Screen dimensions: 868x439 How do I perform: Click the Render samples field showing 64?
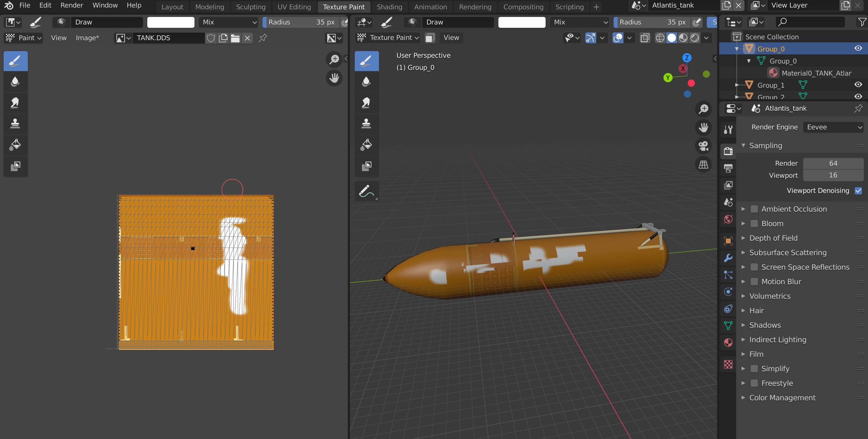coord(833,163)
